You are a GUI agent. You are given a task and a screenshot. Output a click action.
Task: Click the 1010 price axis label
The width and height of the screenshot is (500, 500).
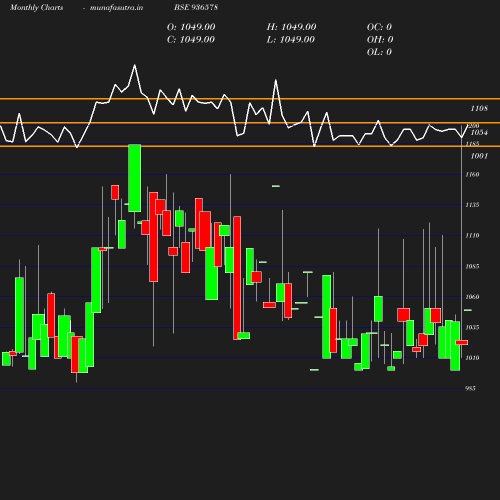click(x=472, y=358)
